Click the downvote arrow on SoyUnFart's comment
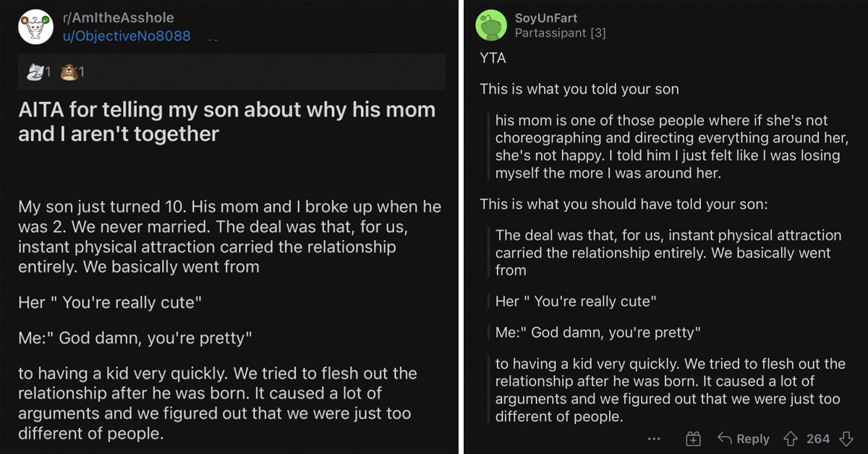868x454 pixels. [846, 438]
